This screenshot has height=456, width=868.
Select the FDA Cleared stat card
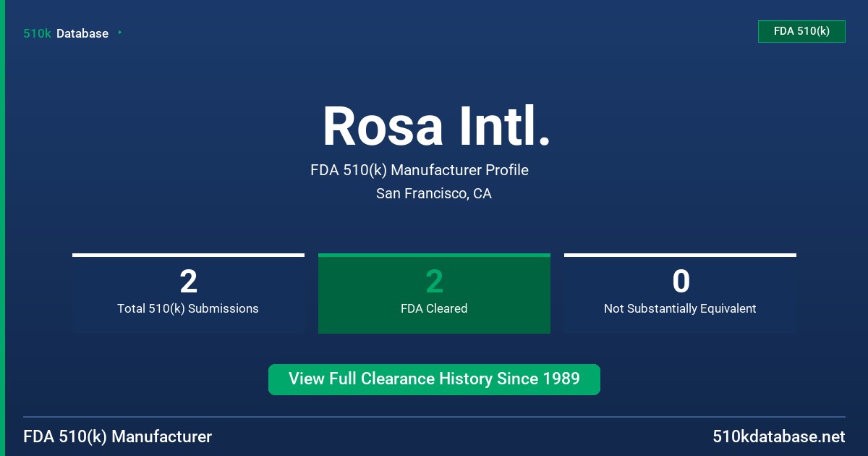point(434,293)
